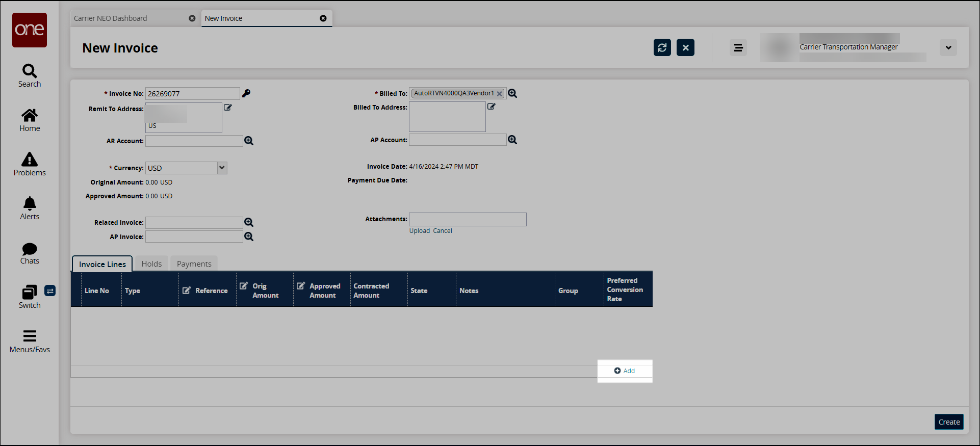Click the Create button
The height and width of the screenshot is (446, 980).
[949, 422]
